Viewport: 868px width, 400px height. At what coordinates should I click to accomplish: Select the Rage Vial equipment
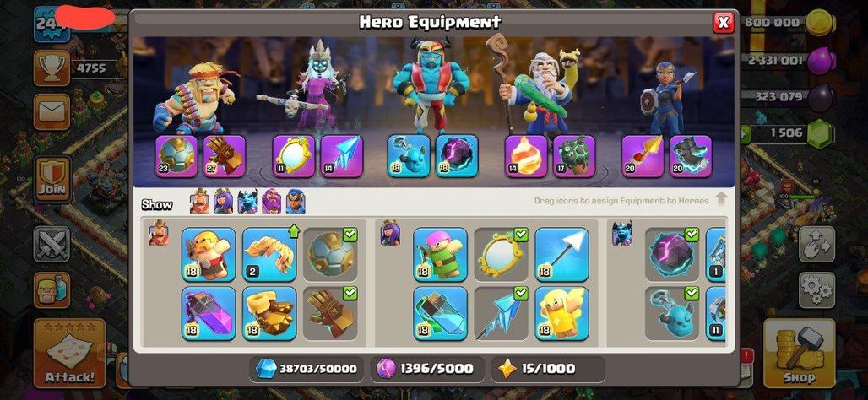tap(209, 313)
